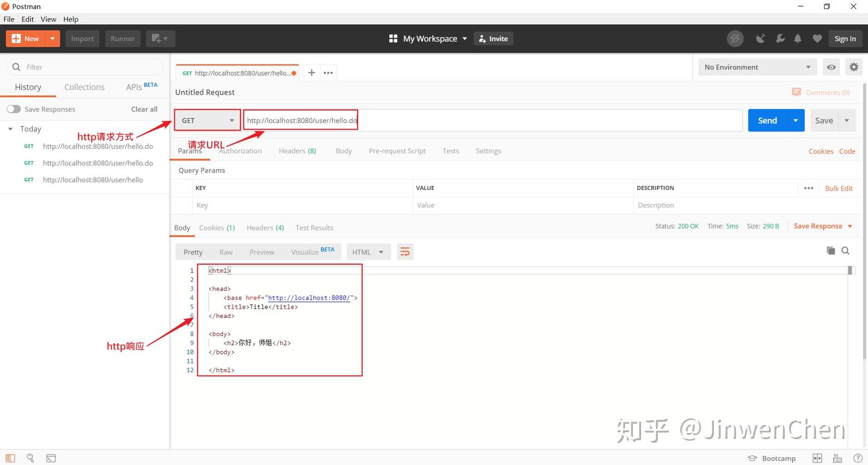Select the first hello.do request in History
Viewport: 868px width, 465px height.
[x=98, y=146]
